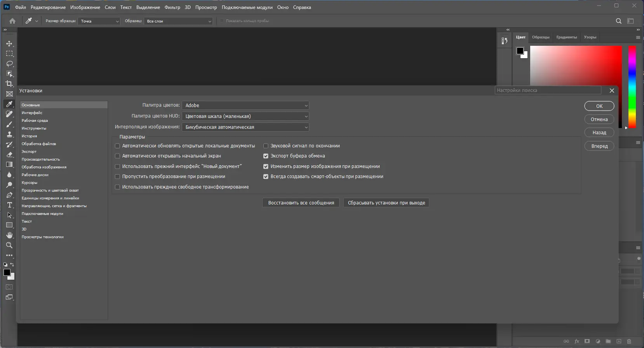The image size is (644, 348).
Task: Select the Path Selection tool
Action: pos(9,215)
